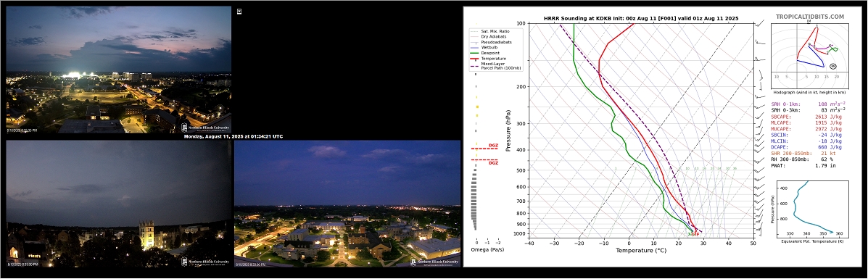Click the storm motion marker in hodograph
Viewport: 868px width, 279px height.
pos(834,67)
